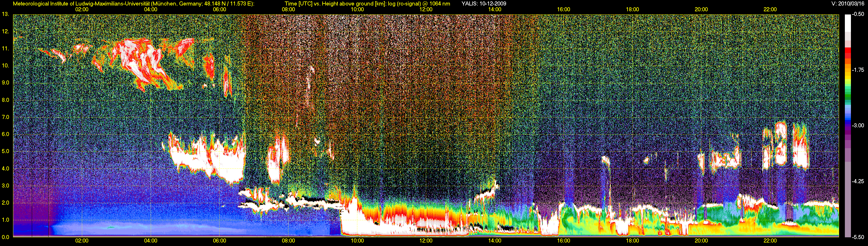Click the 22:00 label on bottom time axis
Screen dimensions: 868x246
coord(770,241)
